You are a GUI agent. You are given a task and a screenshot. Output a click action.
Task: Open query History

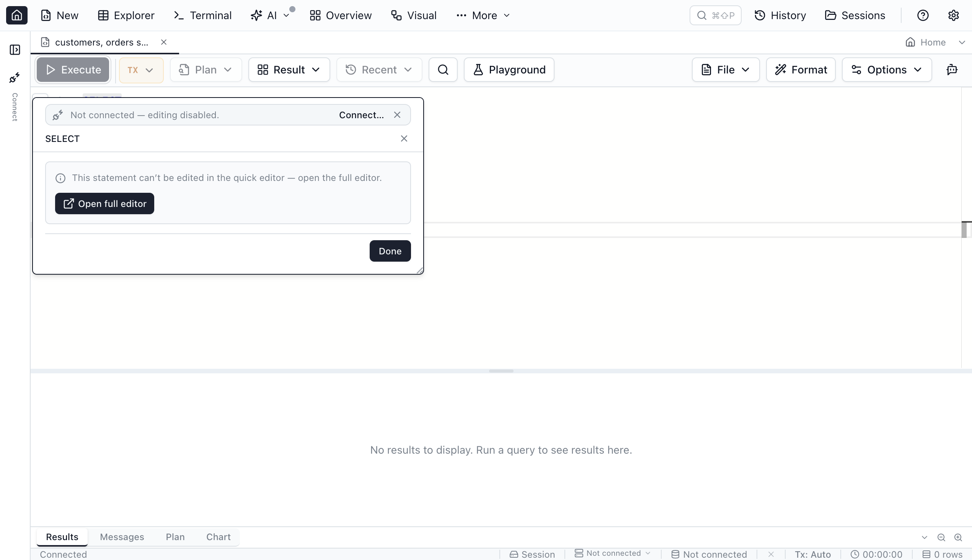point(780,15)
